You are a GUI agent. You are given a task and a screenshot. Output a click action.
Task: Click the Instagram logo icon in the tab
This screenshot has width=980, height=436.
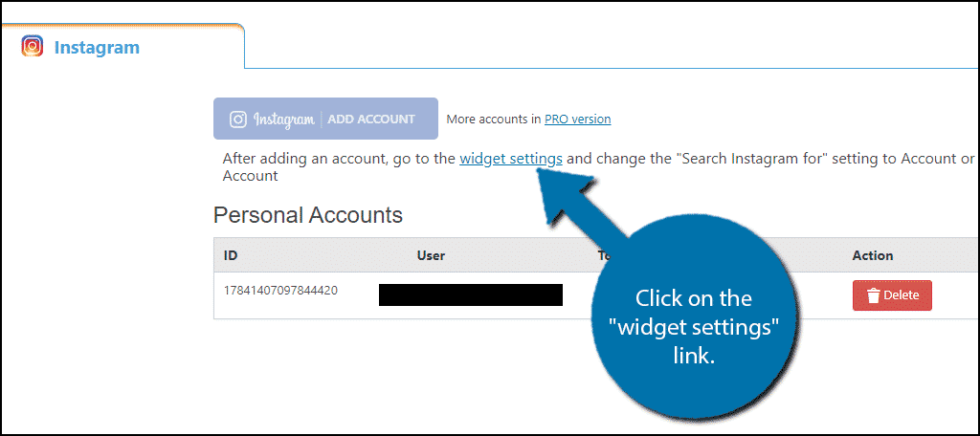[32, 46]
